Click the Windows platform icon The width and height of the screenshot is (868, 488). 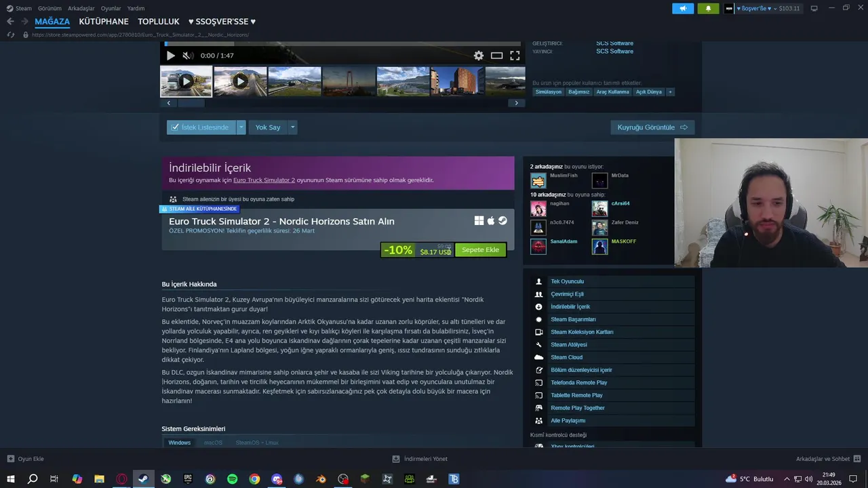click(479, 221)
